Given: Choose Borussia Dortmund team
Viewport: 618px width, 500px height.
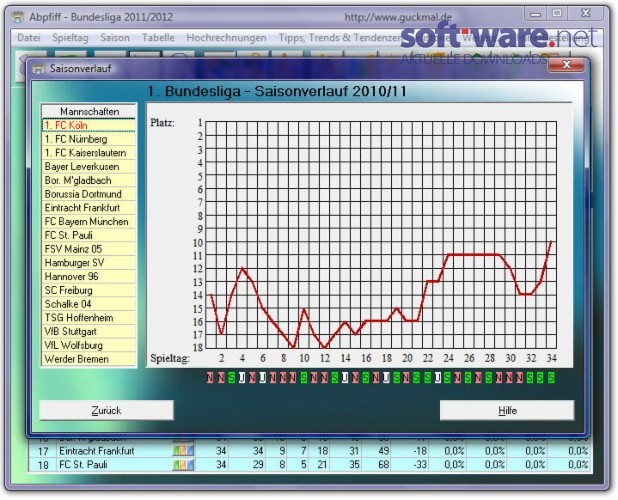Looking at the screenshot, I should [x=89, y=194].
